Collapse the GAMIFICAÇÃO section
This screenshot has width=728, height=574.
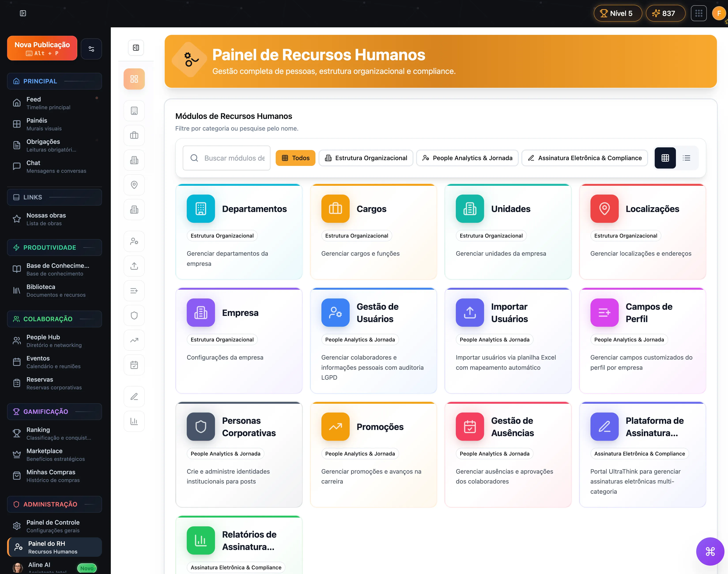pos(54,411)
